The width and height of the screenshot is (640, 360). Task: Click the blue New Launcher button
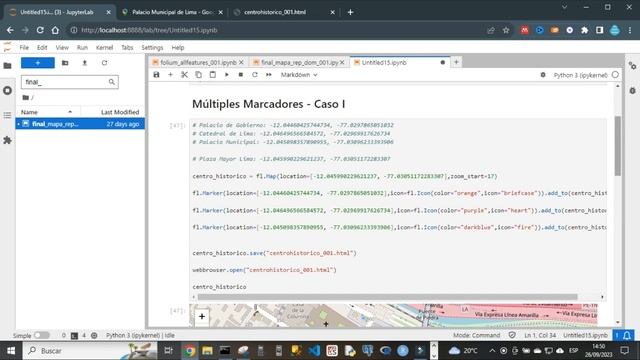pyautogui.click(x=38, y=63)
